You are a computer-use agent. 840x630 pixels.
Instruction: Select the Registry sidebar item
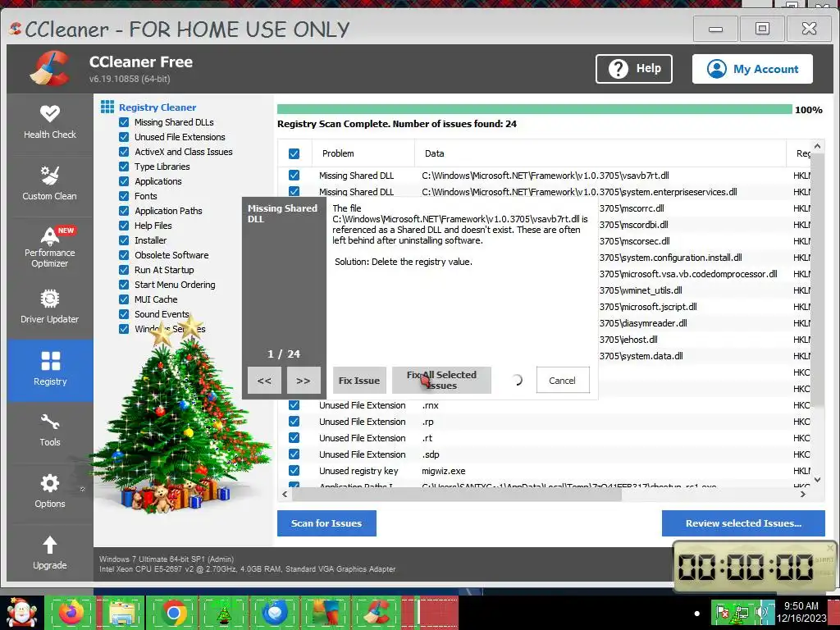point(50,370)
